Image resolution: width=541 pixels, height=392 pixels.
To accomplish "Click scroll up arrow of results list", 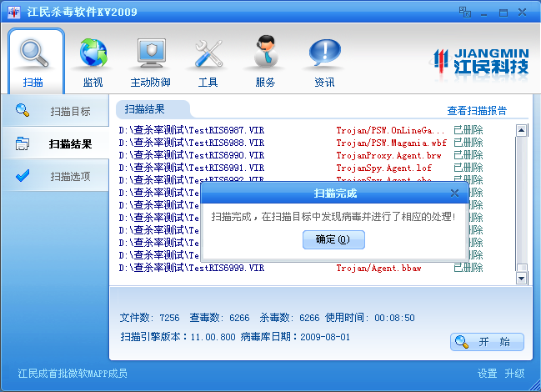I will [x=521, y=130].
